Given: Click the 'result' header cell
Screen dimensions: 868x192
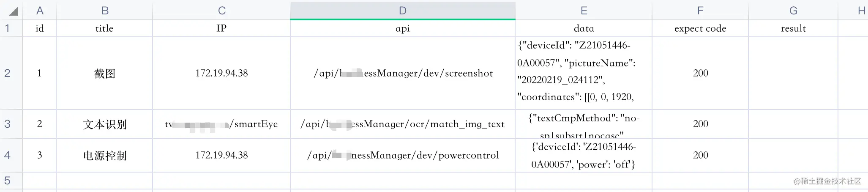Looking at the screenshot, I should tap(793, 28).
